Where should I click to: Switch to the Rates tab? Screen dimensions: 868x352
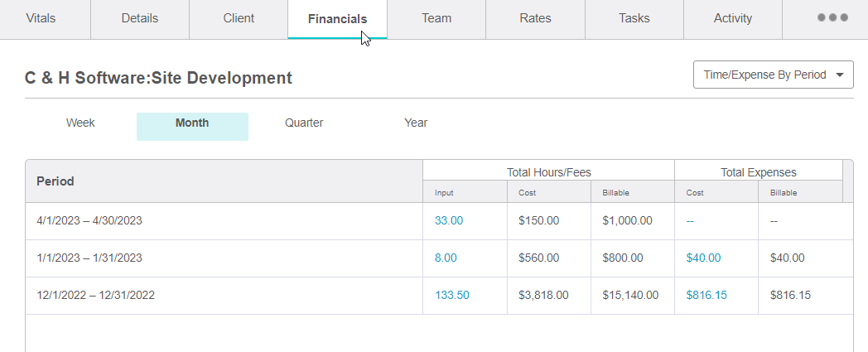tap(535, 18)
